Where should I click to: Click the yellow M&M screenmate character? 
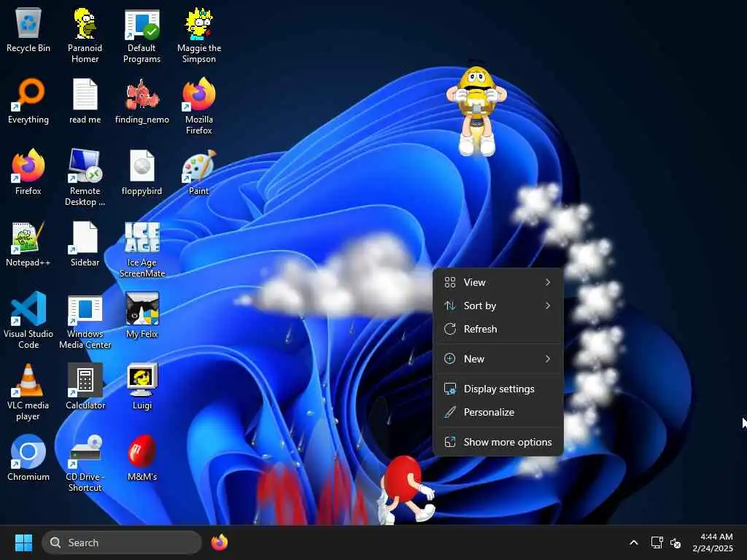point(476,111)
